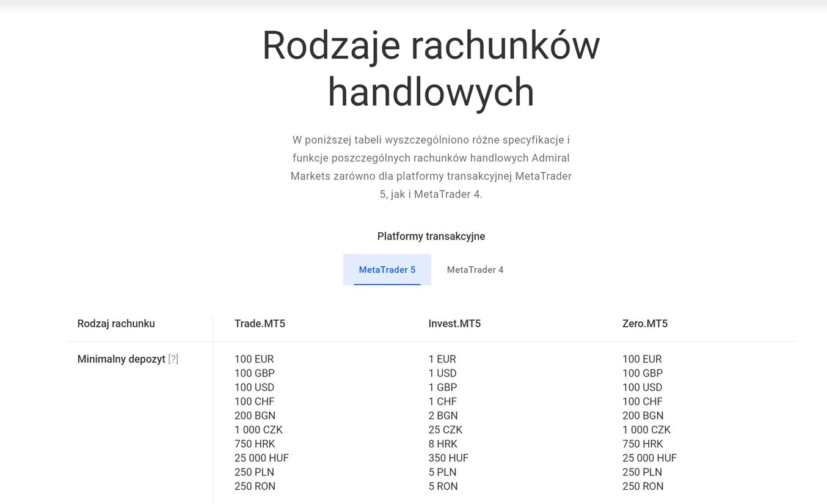This screenshot has height=504, width=827.
Task: Click the 8 HRK value under Invest.MT5
Action: point(443,444)
